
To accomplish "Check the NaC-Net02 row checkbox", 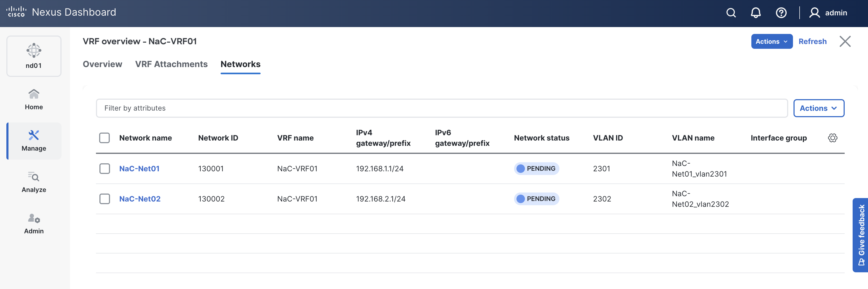I will click(104, 199).
